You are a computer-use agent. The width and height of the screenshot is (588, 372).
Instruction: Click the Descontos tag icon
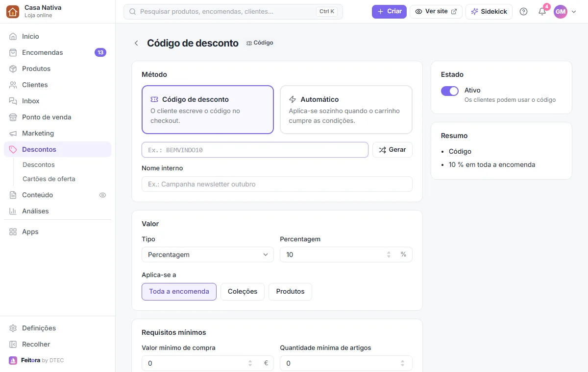coord(13,149)
